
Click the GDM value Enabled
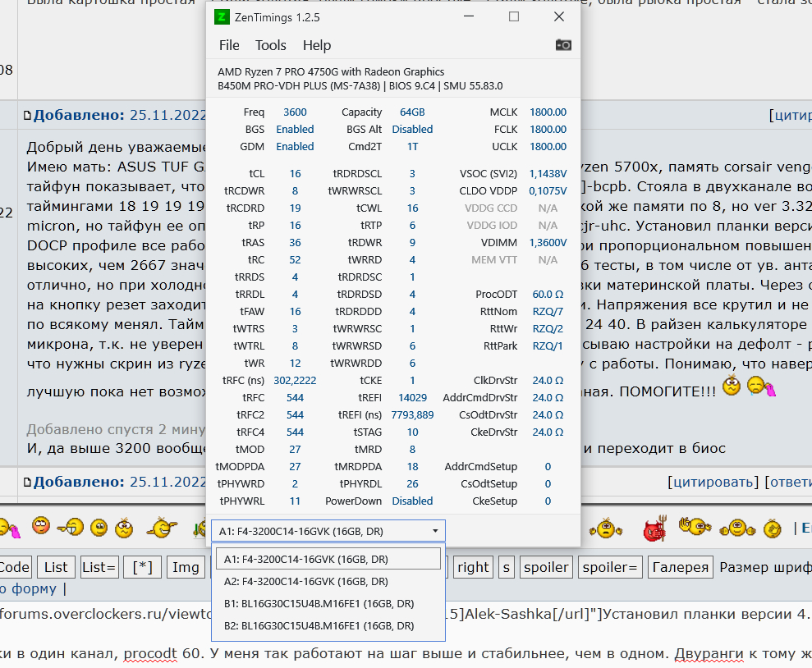(x=295, y=146)
